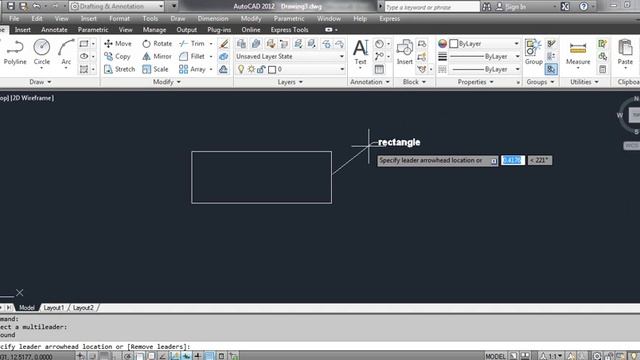Click the Array tool
Viewport: 640px width, 360px height.
pyautogui.click(x=192, y=69)
